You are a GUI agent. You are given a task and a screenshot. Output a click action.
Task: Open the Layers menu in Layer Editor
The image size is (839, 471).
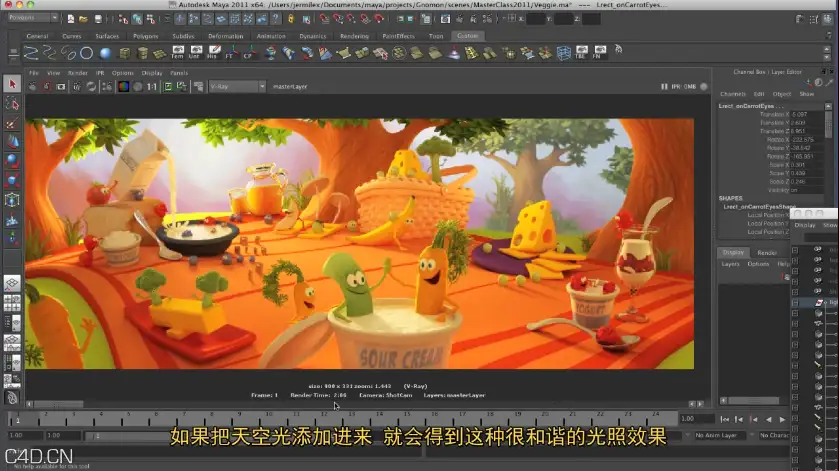pos(730,264)
